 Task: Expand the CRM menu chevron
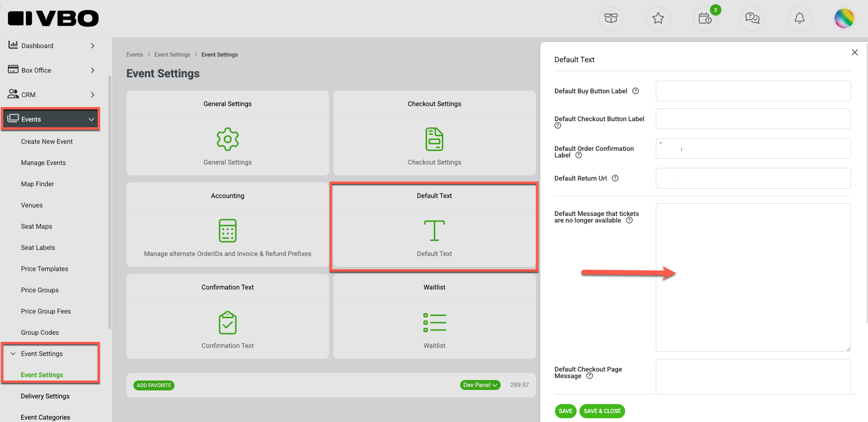(x=92, y=95)
